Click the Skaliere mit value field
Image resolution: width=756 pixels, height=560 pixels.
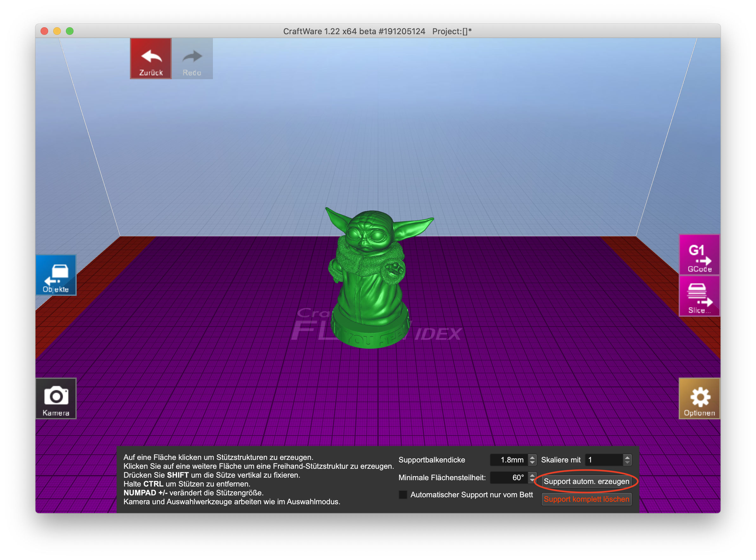point(604,460)
